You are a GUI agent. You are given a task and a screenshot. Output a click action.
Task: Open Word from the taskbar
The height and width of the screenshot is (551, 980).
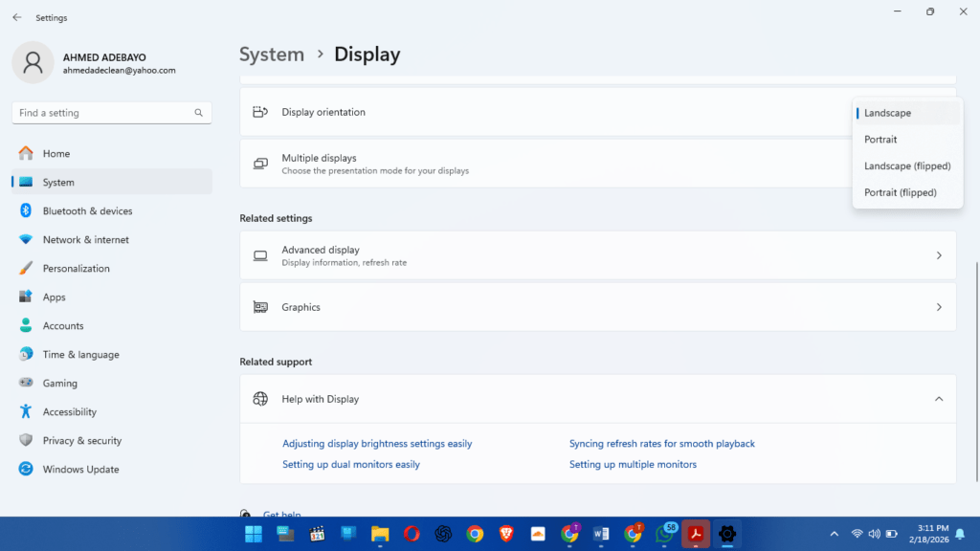tap(601, 534)
